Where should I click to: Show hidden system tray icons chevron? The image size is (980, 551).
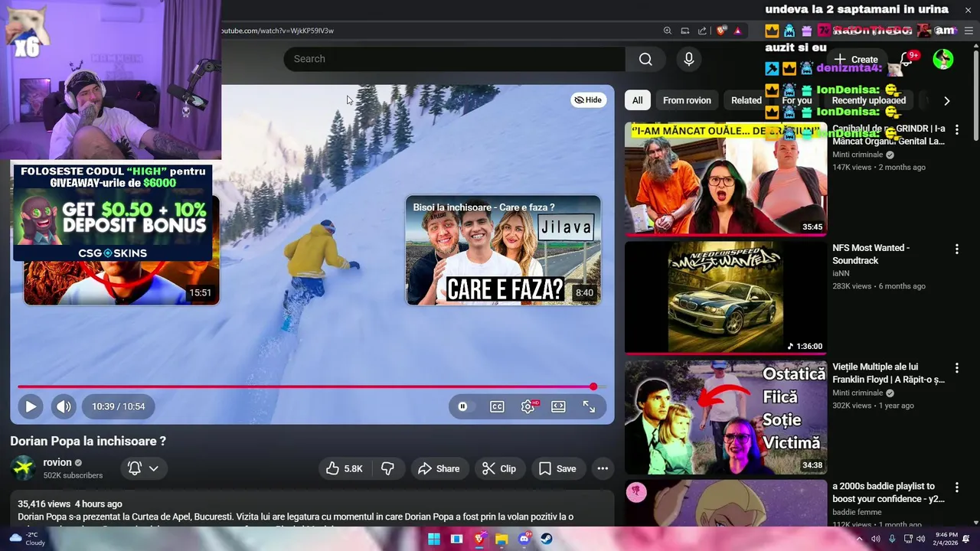click(859, 539)
